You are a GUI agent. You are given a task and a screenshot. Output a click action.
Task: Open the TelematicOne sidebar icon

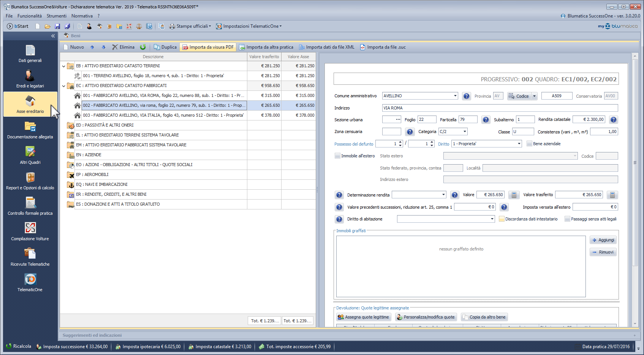[30, 283]
